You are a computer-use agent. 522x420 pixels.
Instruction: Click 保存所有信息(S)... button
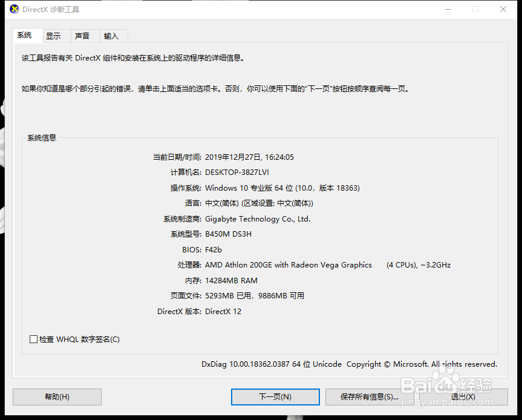(x=370, y=397)
